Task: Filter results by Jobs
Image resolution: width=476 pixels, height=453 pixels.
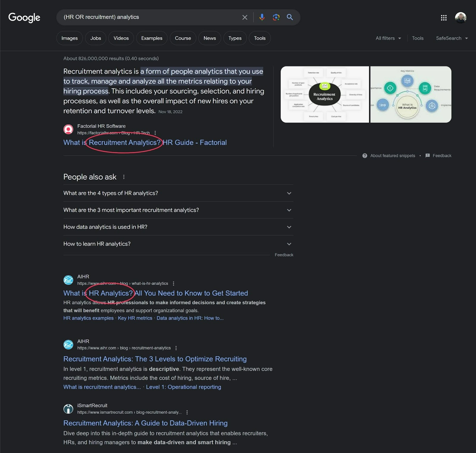Action: [95, 38]
